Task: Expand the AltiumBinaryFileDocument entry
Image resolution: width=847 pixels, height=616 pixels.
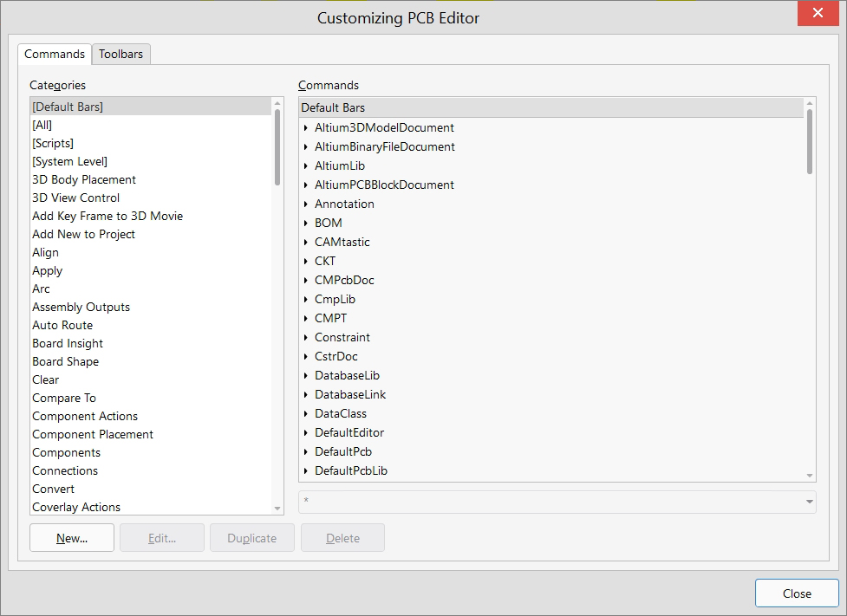Action: (x=306, y=146)
